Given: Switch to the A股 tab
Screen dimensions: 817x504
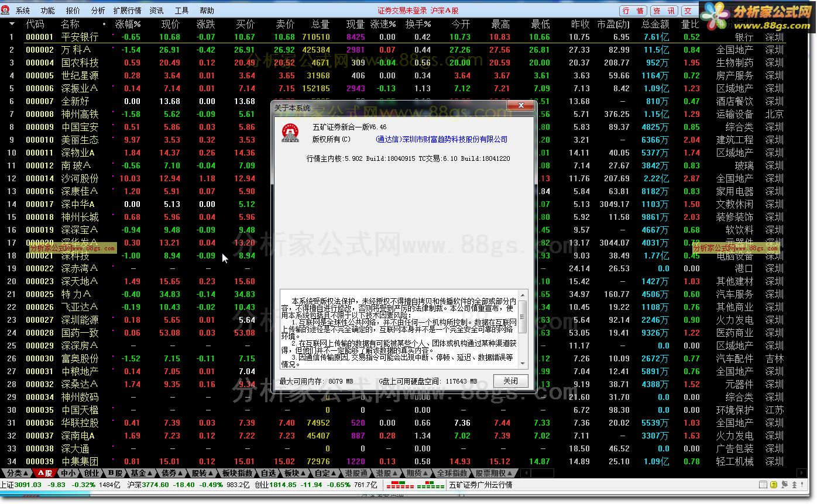Looking at the screenshot, I should tap(45, 473).
